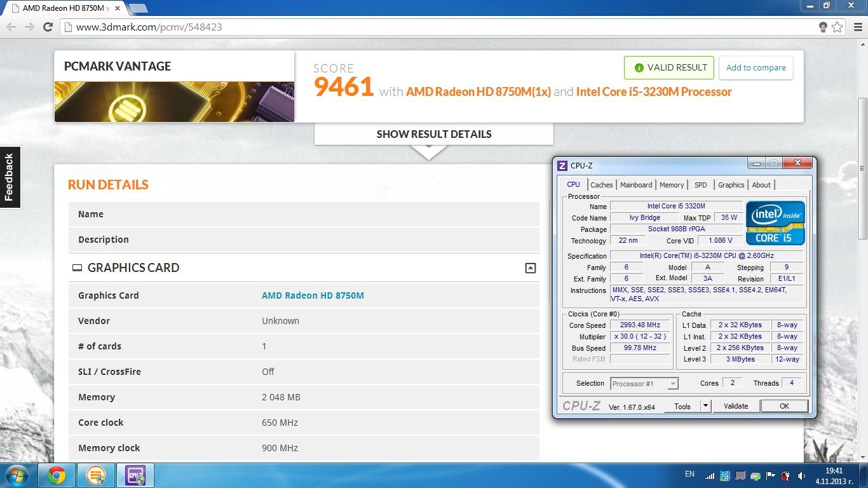Switch to CPU-Z on the taskbar
868x488 pixels.
(135, 475)
